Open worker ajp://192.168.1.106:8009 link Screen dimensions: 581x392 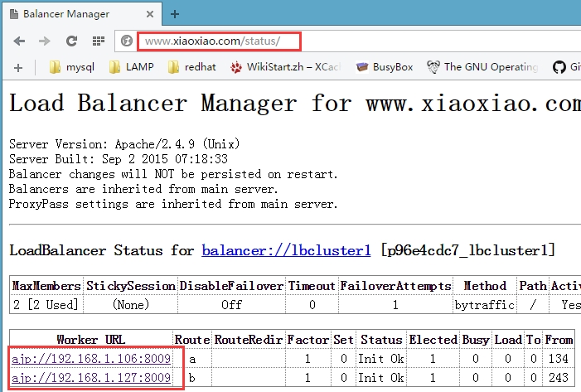[x=91, y=359]
